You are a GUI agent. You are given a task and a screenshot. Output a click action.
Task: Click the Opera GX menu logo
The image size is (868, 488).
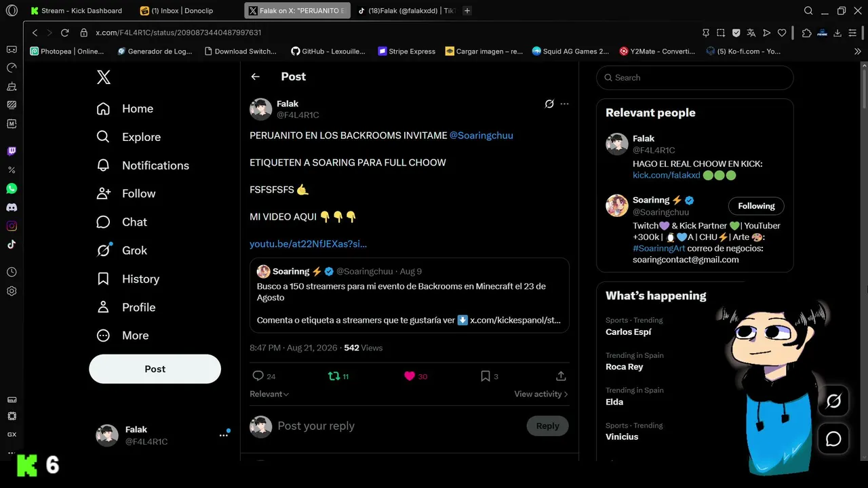pos(12,11)
